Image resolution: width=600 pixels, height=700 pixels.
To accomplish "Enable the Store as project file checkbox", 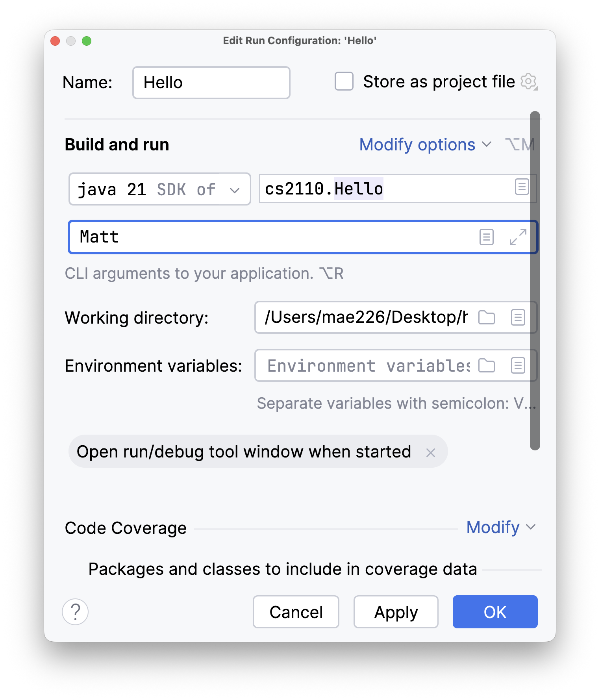I will [344, 81].
